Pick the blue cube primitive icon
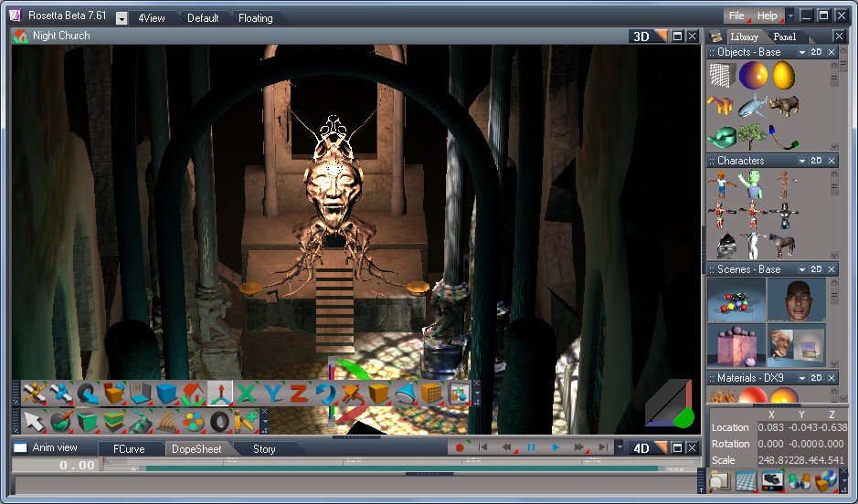 click(x=166, y=394)
